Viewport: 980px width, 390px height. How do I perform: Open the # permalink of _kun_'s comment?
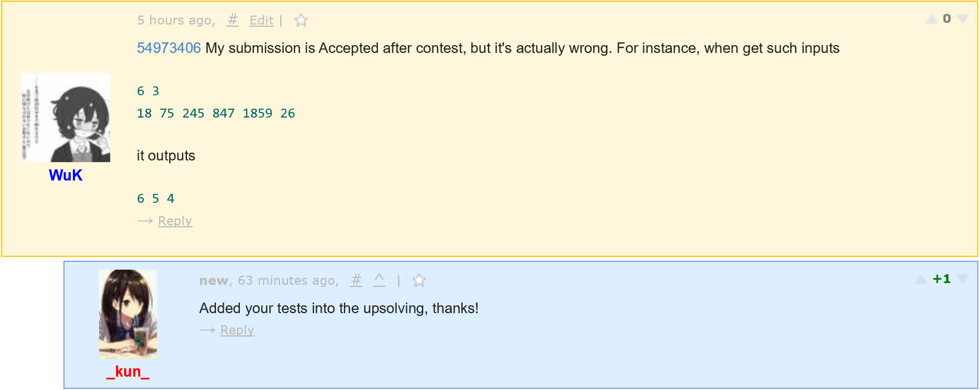356,280
